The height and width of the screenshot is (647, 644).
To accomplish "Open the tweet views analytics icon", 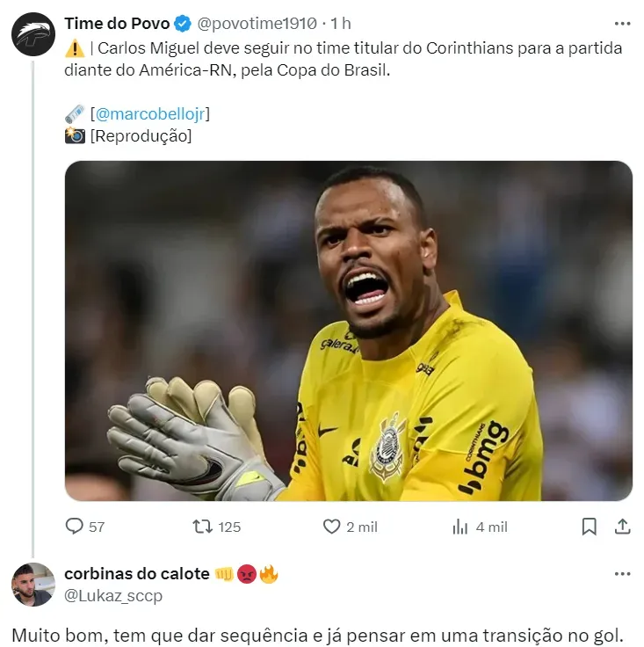I will (x=460, y=526).
